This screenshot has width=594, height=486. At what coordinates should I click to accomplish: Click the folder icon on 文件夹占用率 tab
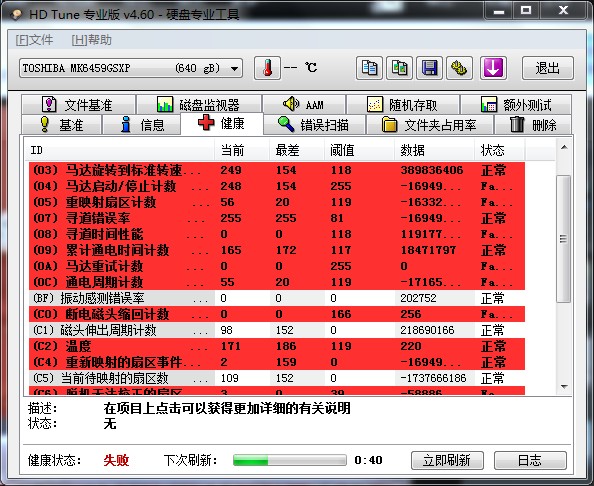[x=389, y=124]
